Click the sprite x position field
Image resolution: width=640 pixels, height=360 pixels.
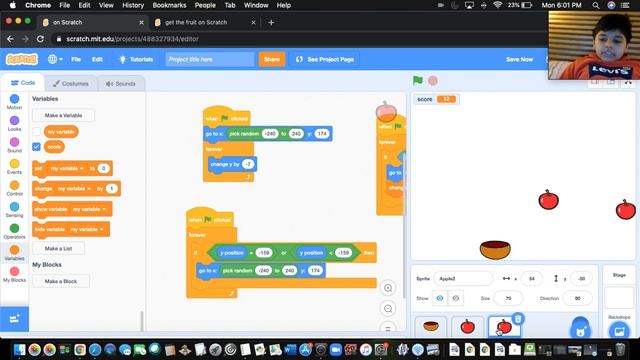click(532, 278)
